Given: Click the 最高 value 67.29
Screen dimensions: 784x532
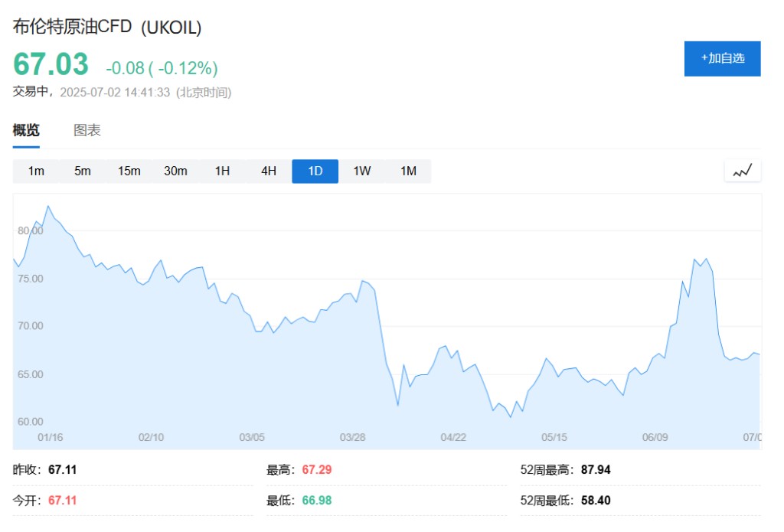Looking at the screenshot, I should [316, 470].
